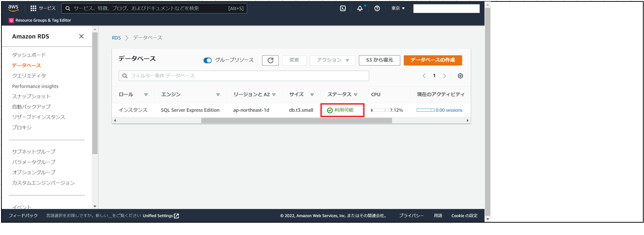
Task: Click the AWS logo home icon
Action: click(x=13, y=8)
